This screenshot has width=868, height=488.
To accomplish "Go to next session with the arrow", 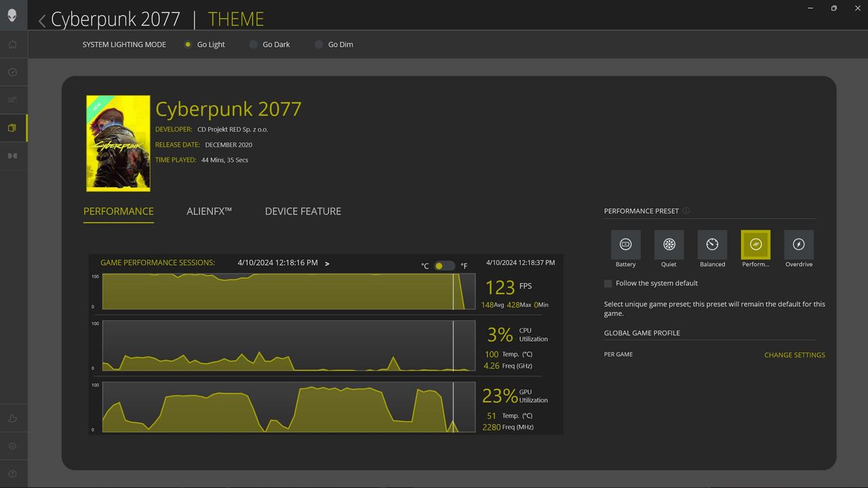I will click(x=327, y=264).
